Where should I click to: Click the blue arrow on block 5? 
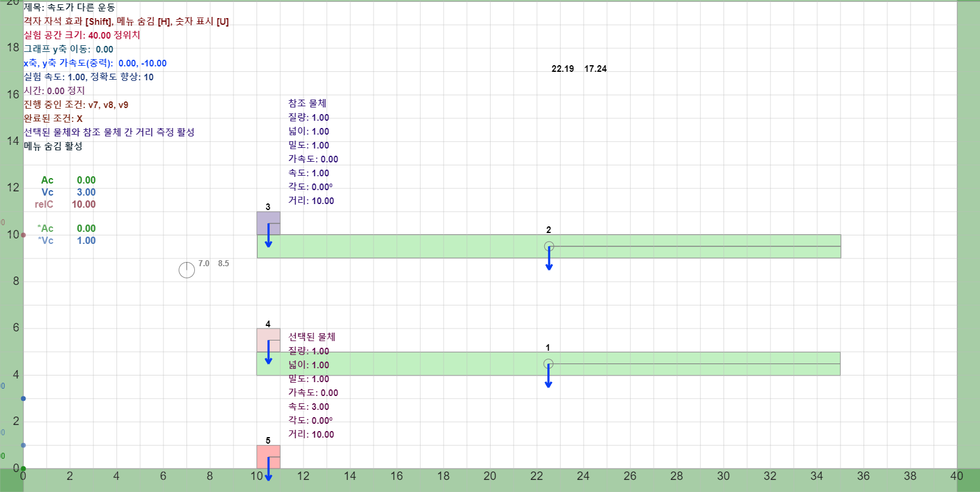tap(269, 469)
